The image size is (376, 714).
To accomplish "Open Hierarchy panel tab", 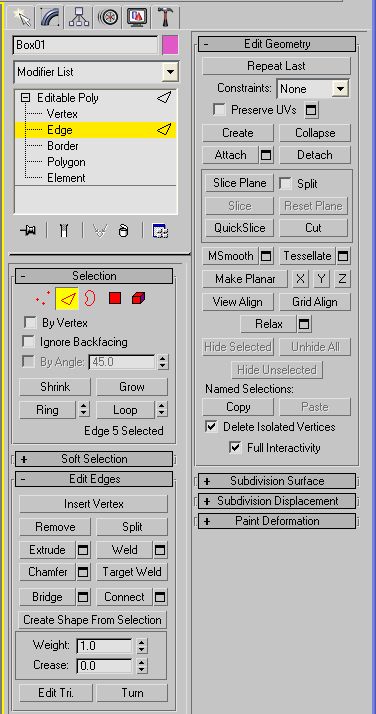I will (78, 17).
